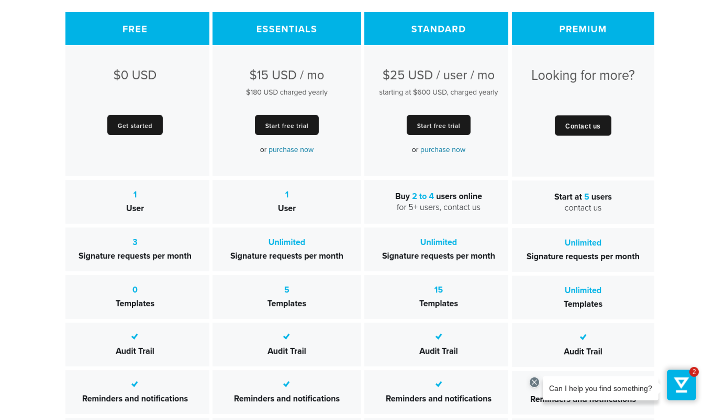Click purchase now link under Essentials

coord(291,150)
